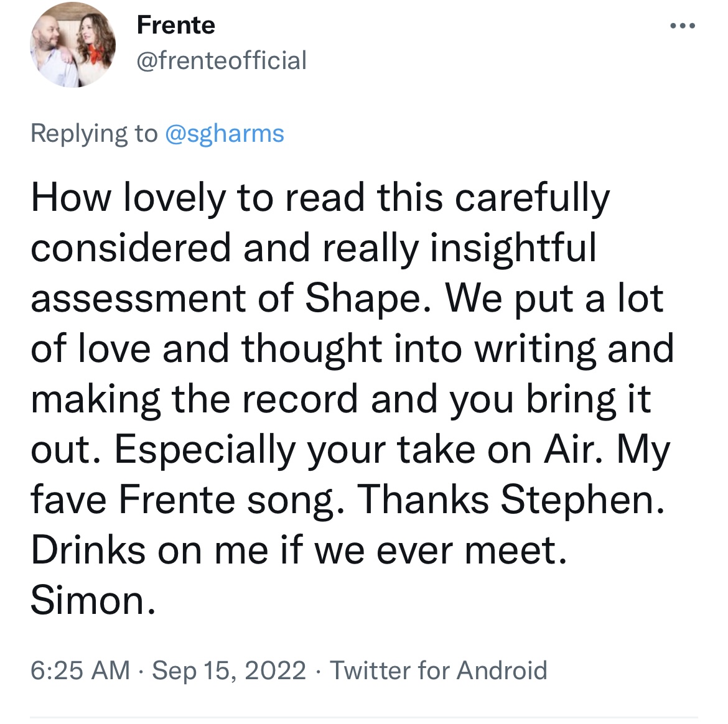Click the Frente display name
Image resolution: width=728 pixels, height=724 pixels.
tap(175, 26)
